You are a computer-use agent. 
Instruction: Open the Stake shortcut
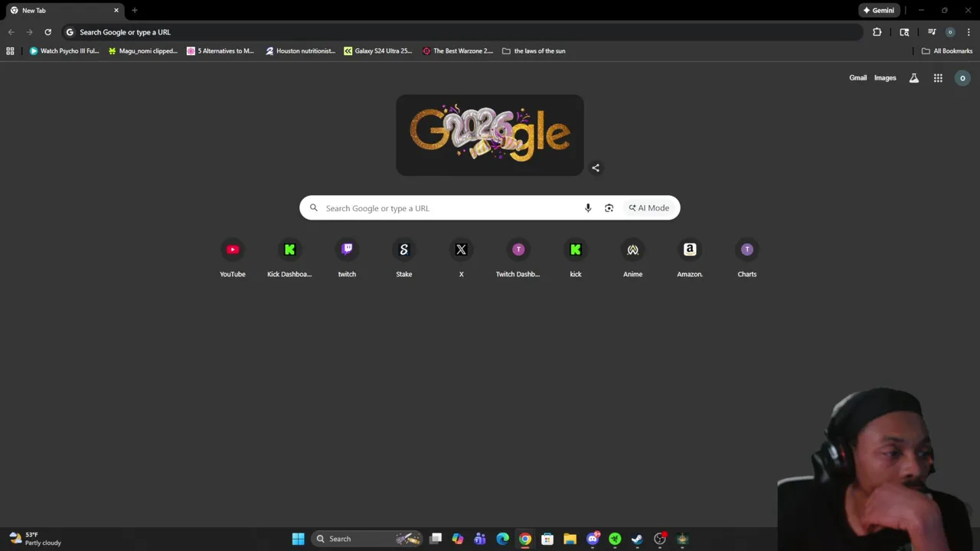click(x=404, y=258)
